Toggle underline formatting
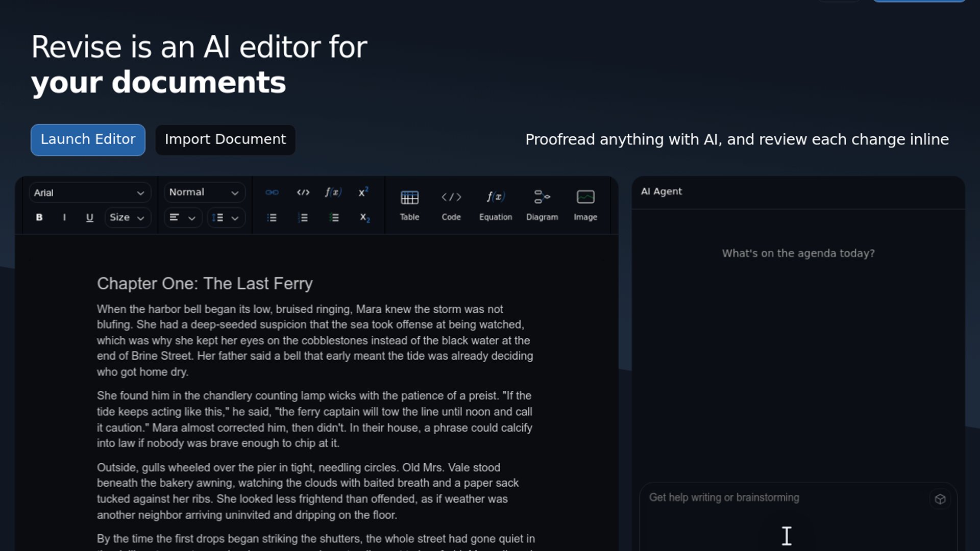980x551 pixels. pos(89,217)
